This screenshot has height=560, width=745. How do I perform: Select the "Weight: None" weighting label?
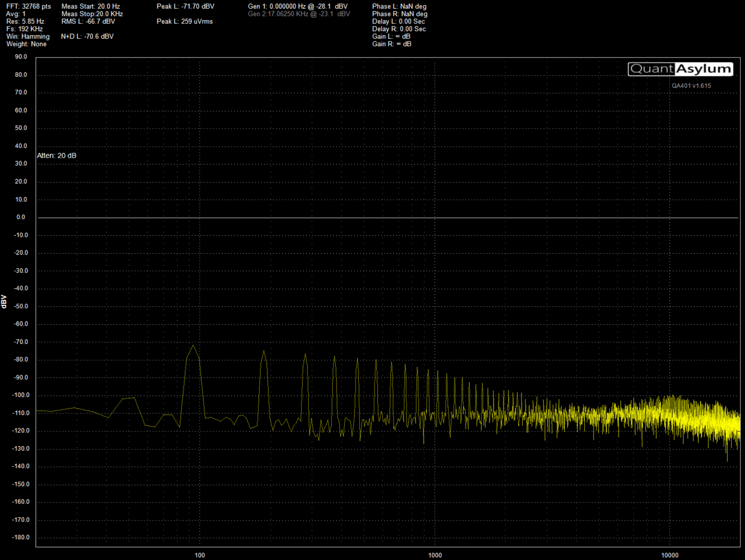coord(27,44)
